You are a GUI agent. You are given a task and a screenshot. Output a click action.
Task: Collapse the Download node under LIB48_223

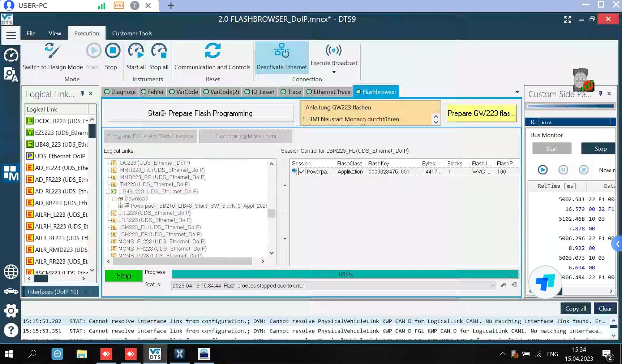pyautogui.click(x=113, y=199)
